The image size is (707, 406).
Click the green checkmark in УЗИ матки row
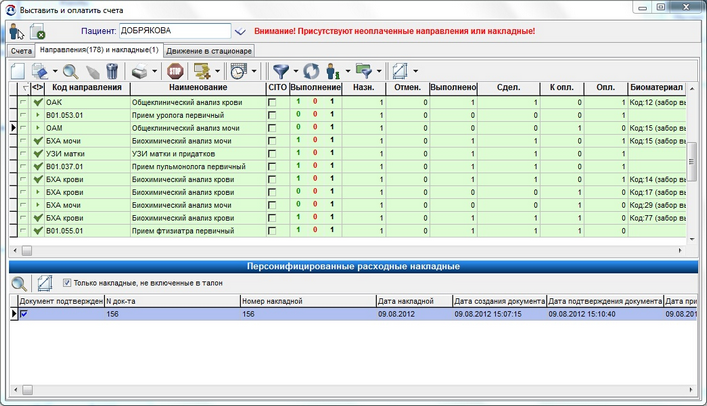coord(38,154)
